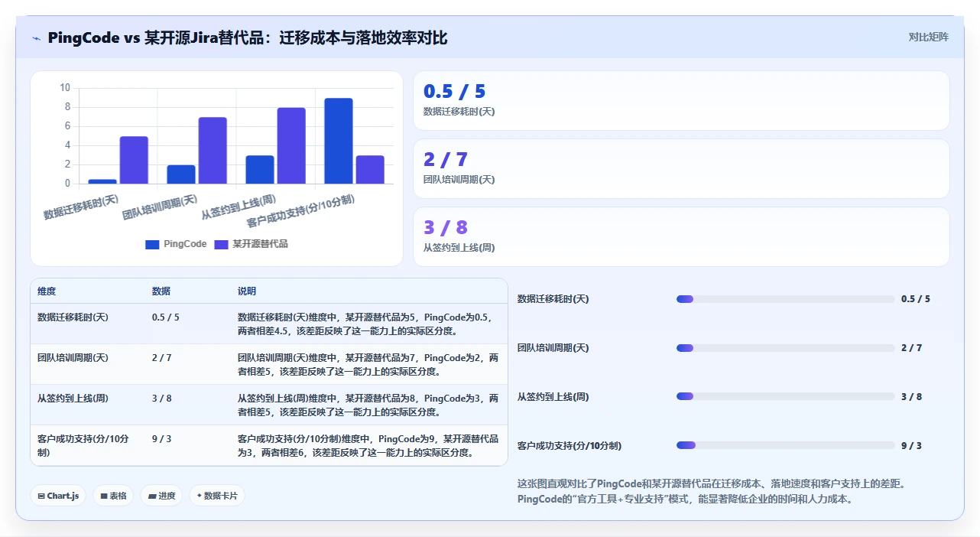Click the 数据 table column header

tap(161, 291)
